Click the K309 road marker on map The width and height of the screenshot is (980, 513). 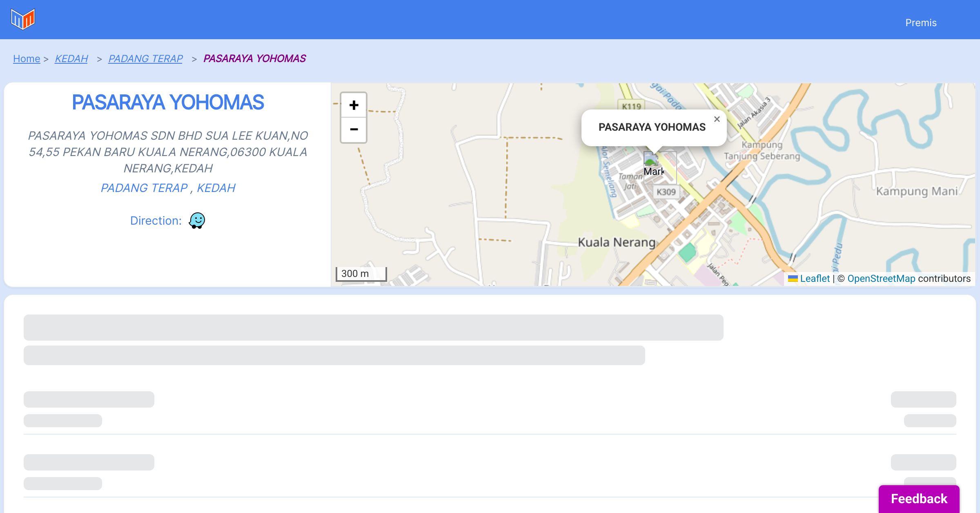click(666, 192)
